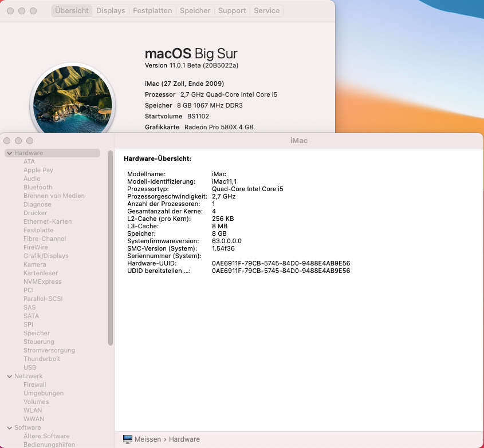
Task: Select SPI in sidebar
Action: pos(28,324)
